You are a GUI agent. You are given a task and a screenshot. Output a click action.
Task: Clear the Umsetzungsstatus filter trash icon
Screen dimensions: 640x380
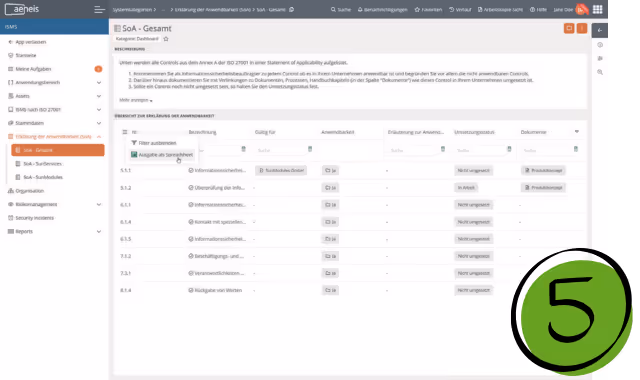click(x=509, y=149)
